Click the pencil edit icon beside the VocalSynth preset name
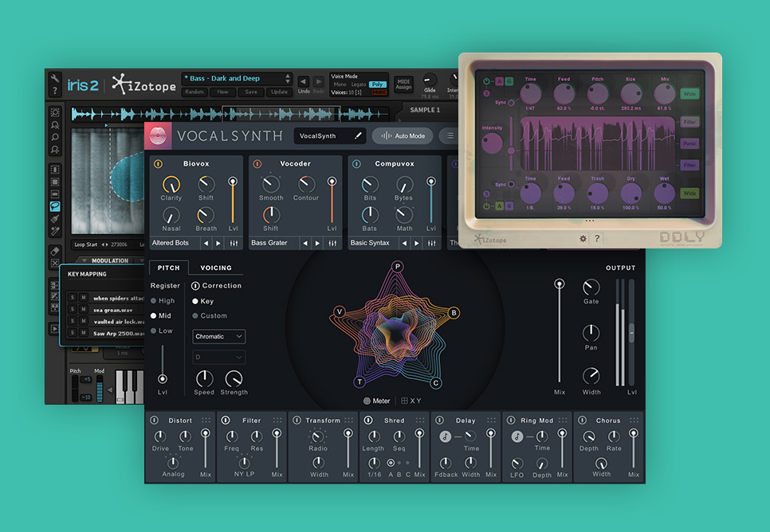The width and height of the screenshot is (770, 532). pos(358,136)
